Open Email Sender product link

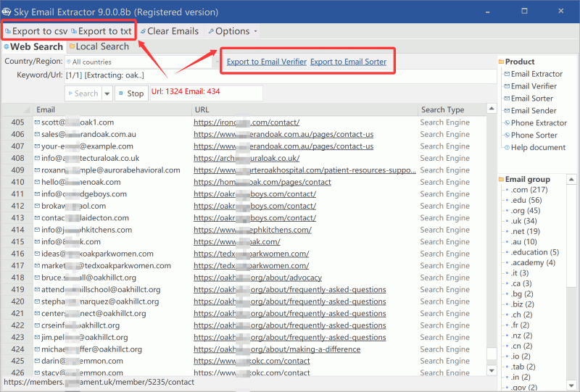point(534,111)
